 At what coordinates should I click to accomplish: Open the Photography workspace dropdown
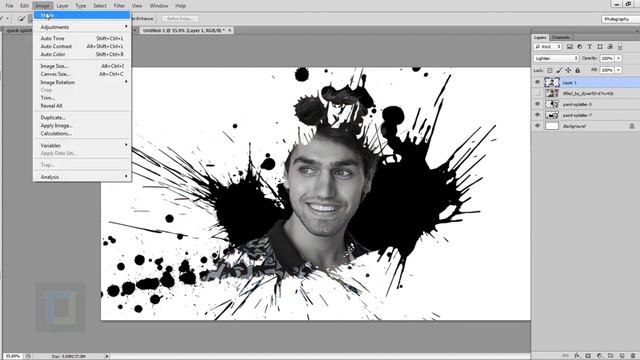pos(620,19)
